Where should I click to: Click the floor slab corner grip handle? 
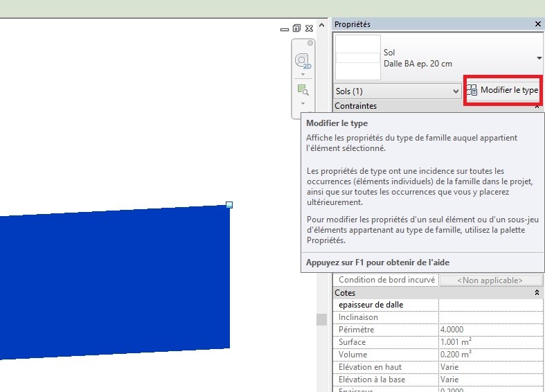[229, 205]
